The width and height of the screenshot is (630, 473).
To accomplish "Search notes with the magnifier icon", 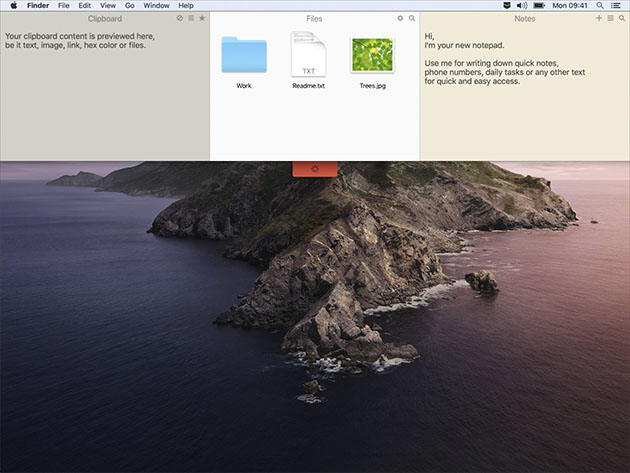I will [x=621, y=18].
